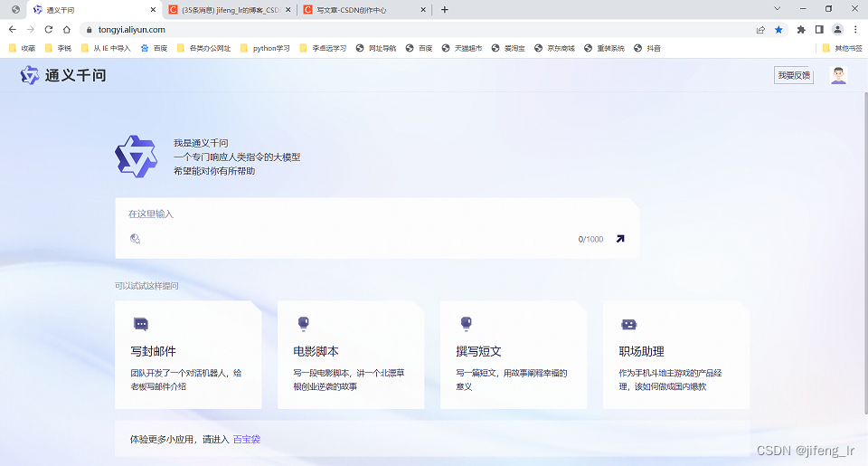Viewport: 868px width, 466px height.
Task: Close the 通义千问 tab
Action: point(154,10)
